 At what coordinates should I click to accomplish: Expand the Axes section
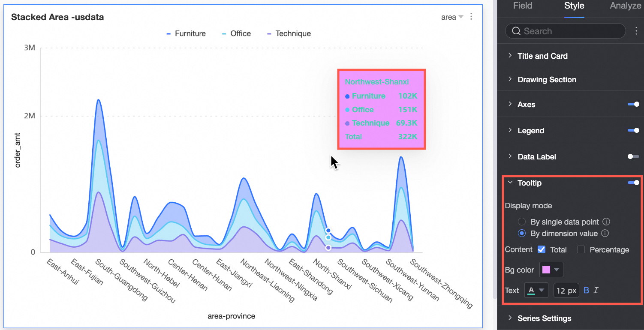pyautogui.click(x=510, y=104)
